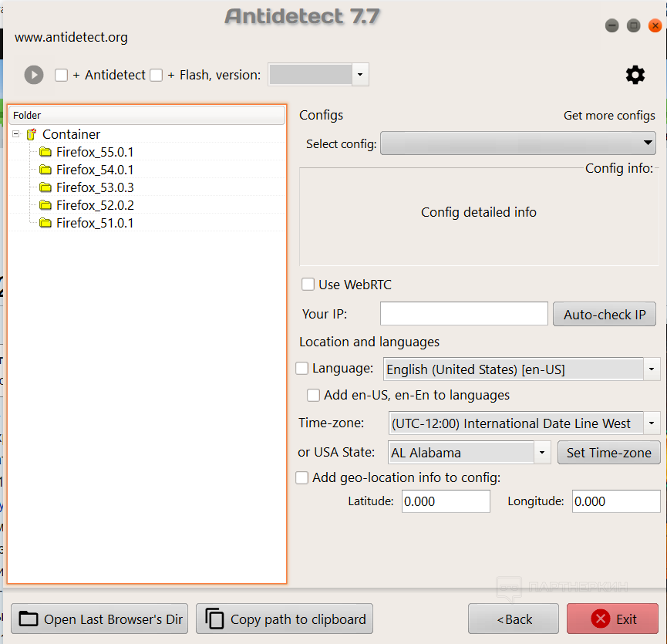Click the Your IP input field

(x=464, y=314)
